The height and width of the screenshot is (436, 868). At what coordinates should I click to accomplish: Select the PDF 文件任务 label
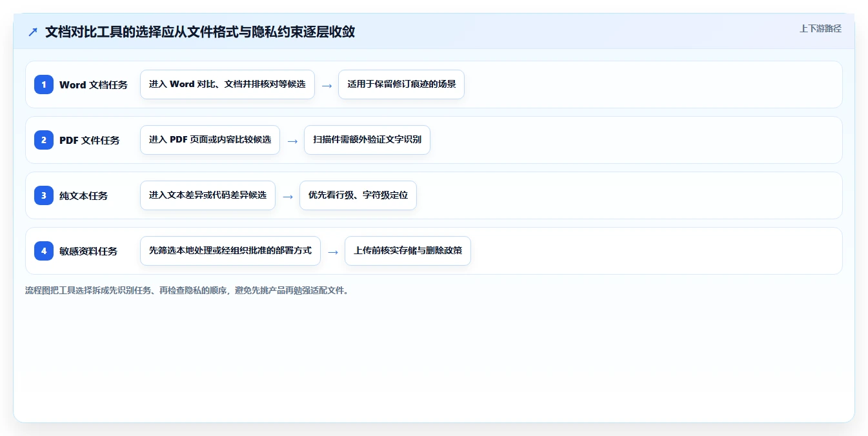90,140
